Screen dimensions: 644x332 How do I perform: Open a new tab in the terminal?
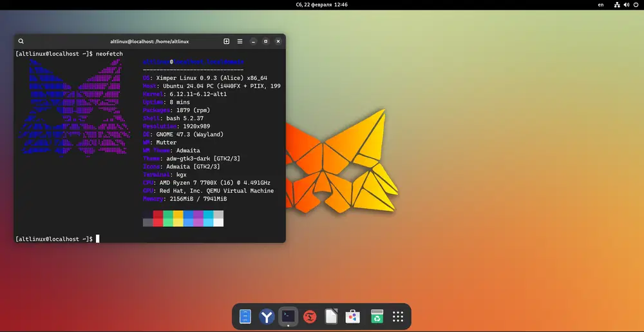pos(227,41)
